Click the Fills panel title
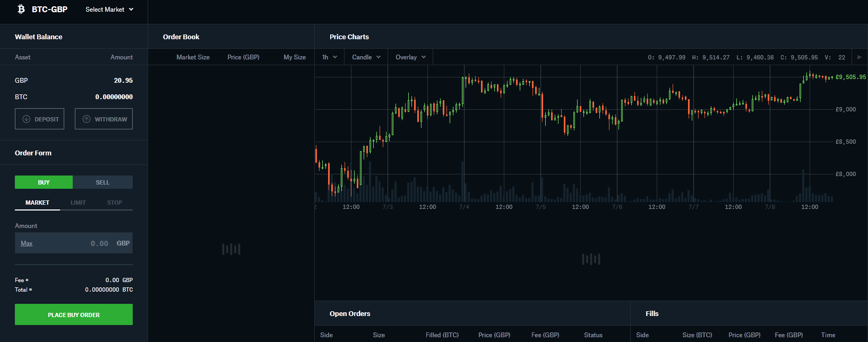Viewport: 868px width, 342px height. [x=652, y=314]
